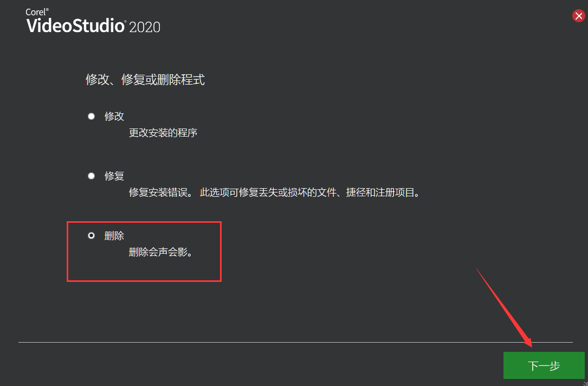The image size is (588, 386).
Task: Select the 修复 radio button
Action: pos(91,176)
